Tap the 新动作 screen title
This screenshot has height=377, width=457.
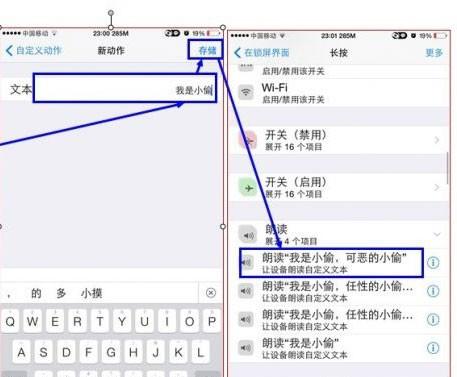(x=111, y=51)
